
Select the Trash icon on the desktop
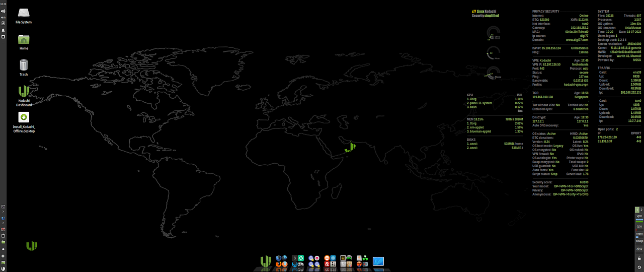pyautogui.click(x=24, y=67)
